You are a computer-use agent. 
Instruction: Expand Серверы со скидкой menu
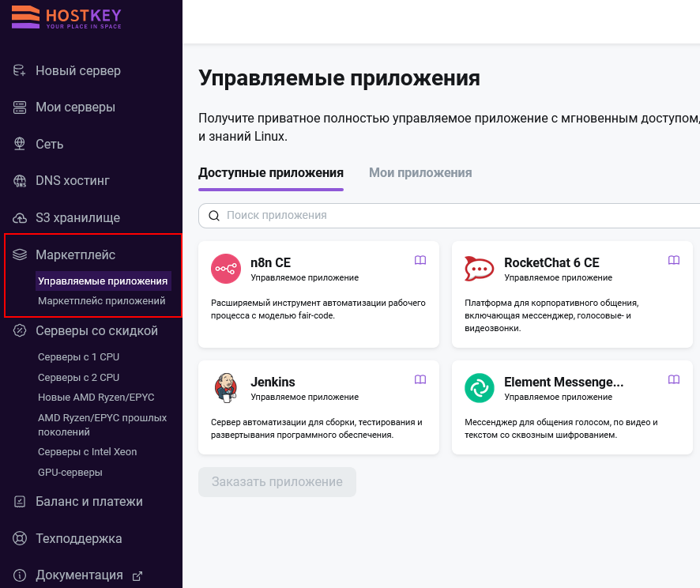pos(96,331)
